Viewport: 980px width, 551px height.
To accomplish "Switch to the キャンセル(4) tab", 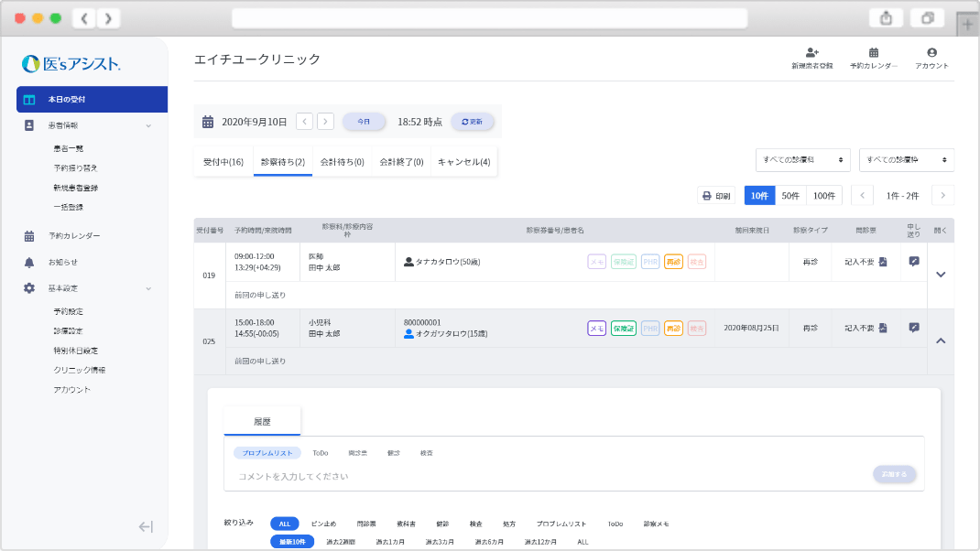I will click(x=463, y=162).
